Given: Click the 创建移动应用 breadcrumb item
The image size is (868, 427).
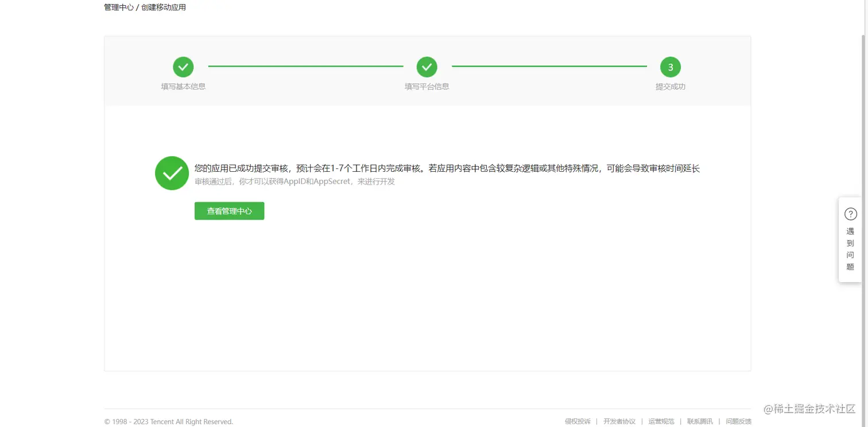Looking at the screenshot, I should 164,7.
